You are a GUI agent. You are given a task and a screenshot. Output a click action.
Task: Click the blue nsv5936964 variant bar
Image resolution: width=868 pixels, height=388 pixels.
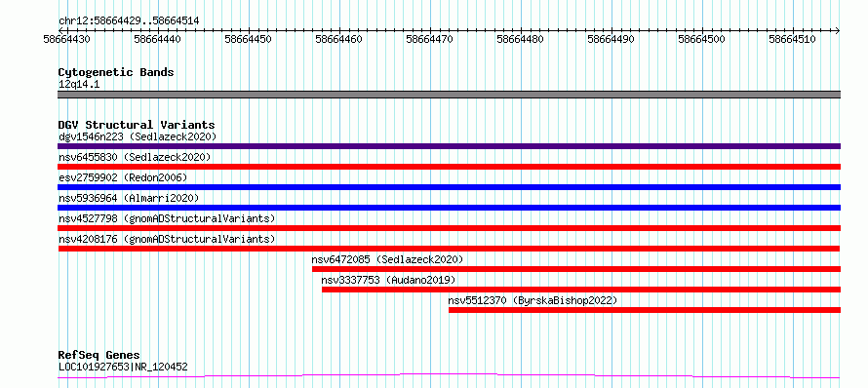pyautogui.click(x=449, y=208)
